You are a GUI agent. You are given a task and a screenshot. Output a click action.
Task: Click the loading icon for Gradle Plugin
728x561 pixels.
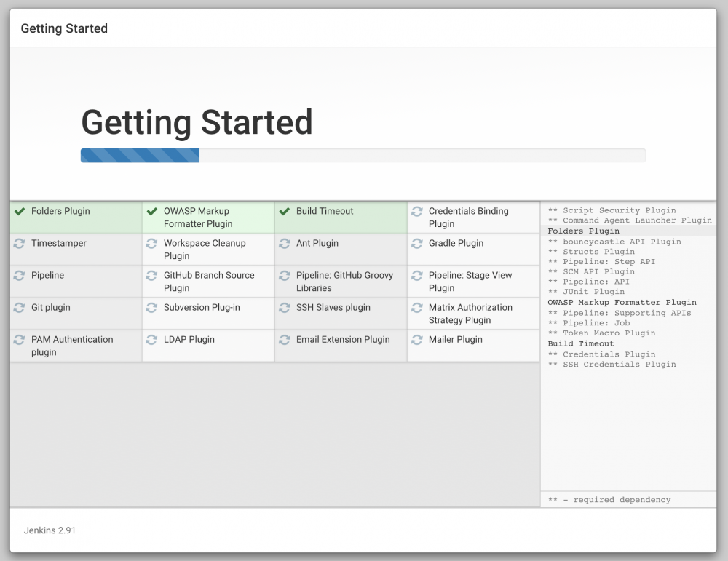[x=416, y=243]
